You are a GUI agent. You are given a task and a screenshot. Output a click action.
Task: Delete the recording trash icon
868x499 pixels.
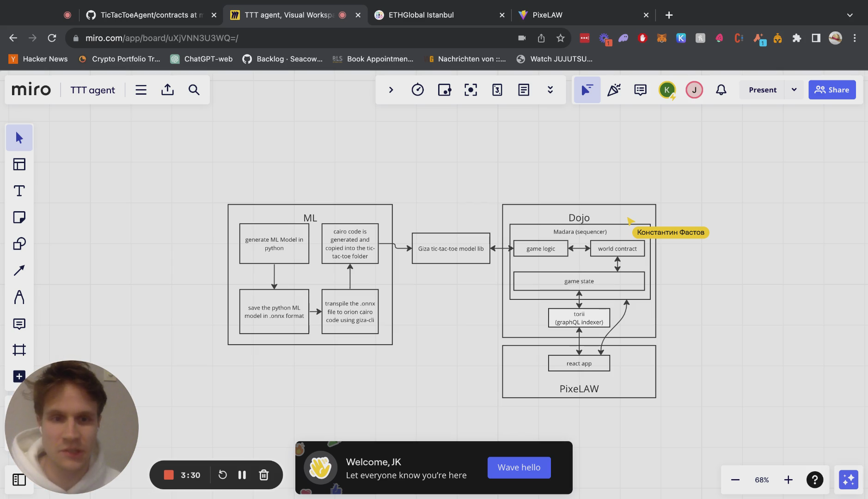(264, 475)
